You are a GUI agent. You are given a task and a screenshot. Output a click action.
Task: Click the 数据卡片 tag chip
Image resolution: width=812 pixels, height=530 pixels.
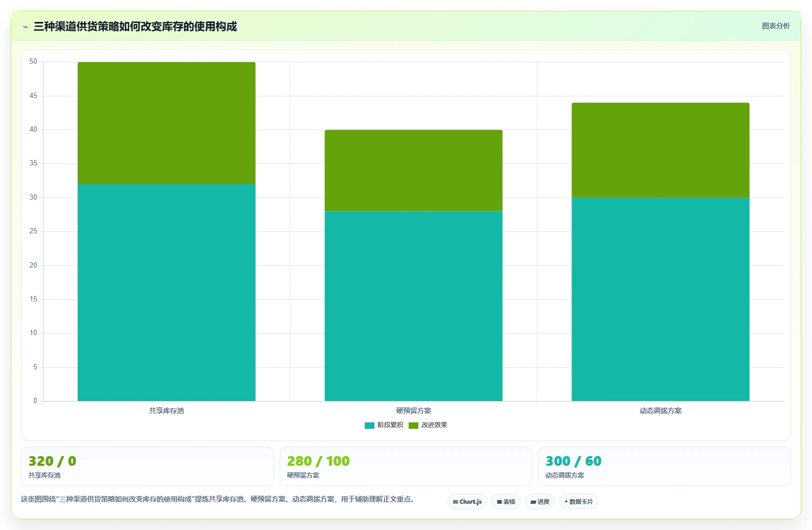click(578, 502)
